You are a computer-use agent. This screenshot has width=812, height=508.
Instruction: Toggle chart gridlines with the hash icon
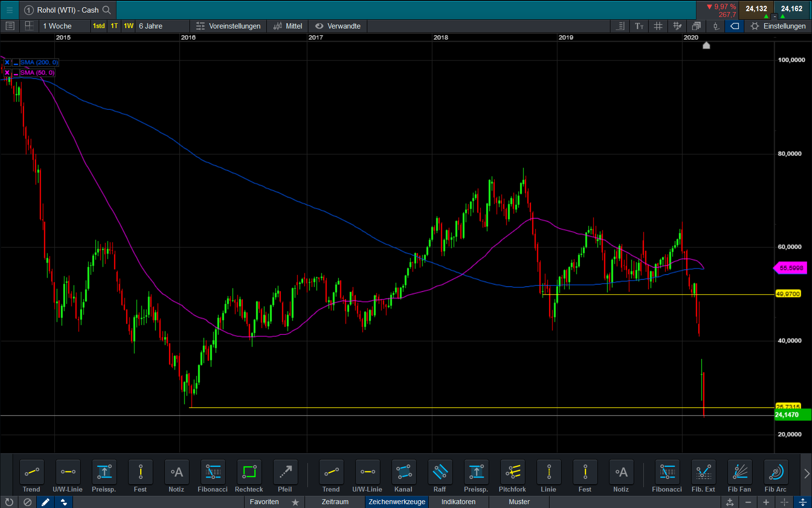coord(658,26)
